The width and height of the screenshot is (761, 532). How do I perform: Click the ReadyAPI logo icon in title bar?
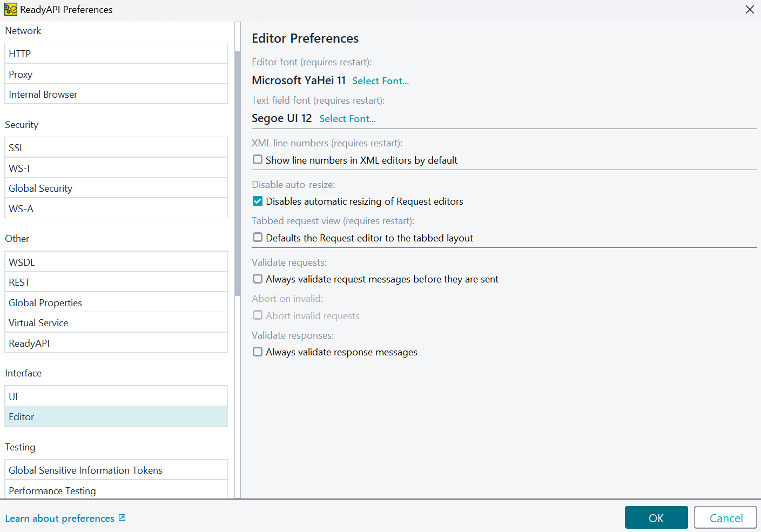(10, 9)
